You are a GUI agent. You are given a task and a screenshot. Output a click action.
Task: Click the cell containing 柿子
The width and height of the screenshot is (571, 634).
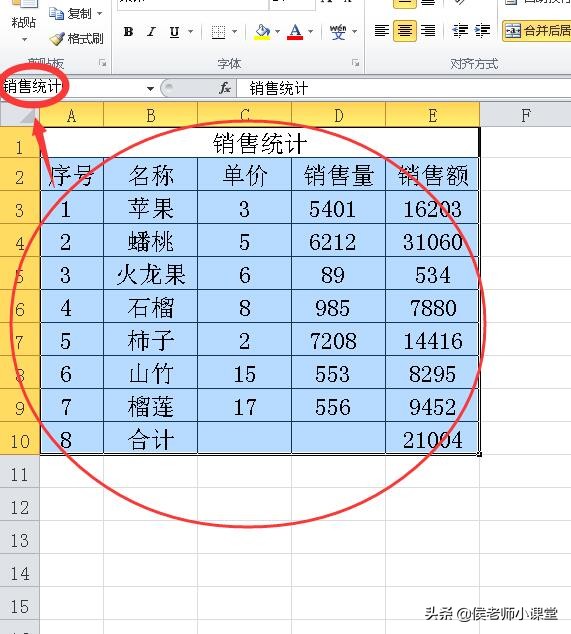(x=151, y=339)
